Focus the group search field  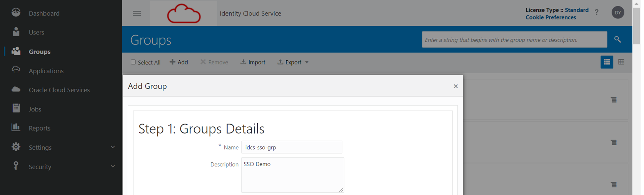[514, 40]
